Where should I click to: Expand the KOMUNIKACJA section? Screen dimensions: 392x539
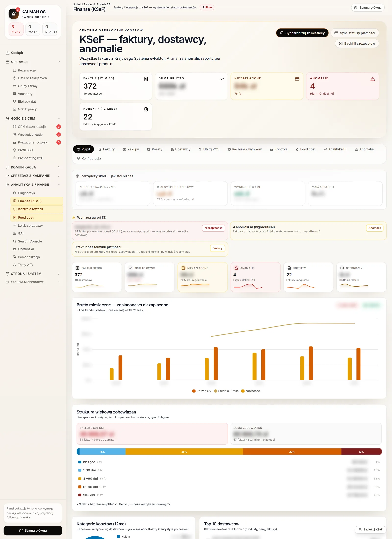tap(59, 167)
